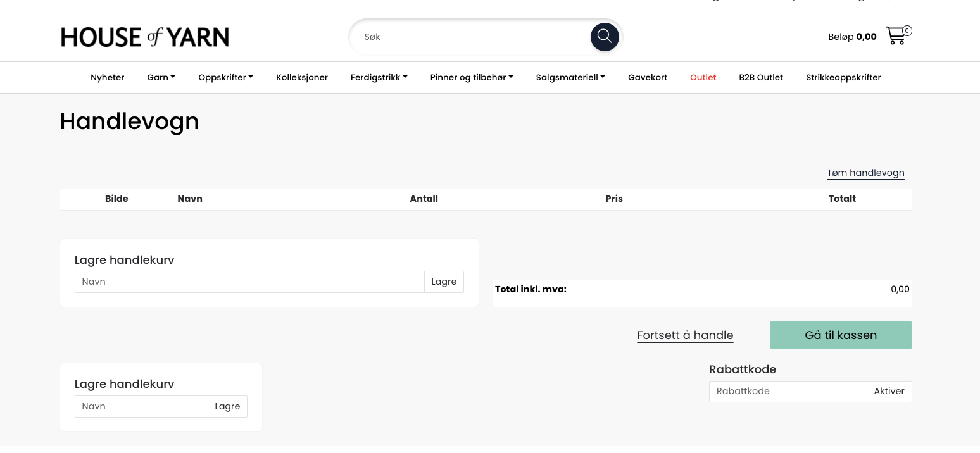Viewport: 980px width, 453px height.
Task: Click the Totalt column header
Action: [842, 199]
